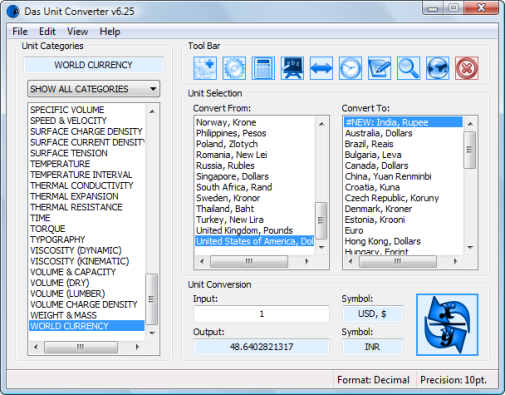The height and width of the screenshot is (395, 505).
Task: Click Format: Decimal in status bar
Action: point(373,380)
